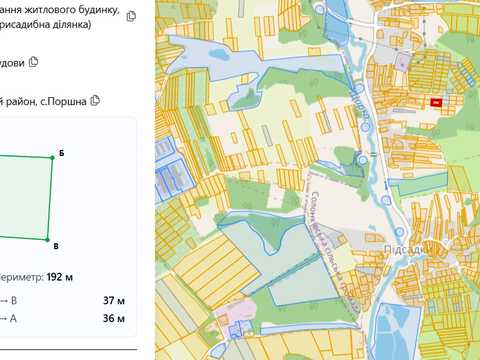The width and height of the screenshot is (480, 360).
Task: Click the address text 'район, с.Поршна'
Action: click(43, 101)
